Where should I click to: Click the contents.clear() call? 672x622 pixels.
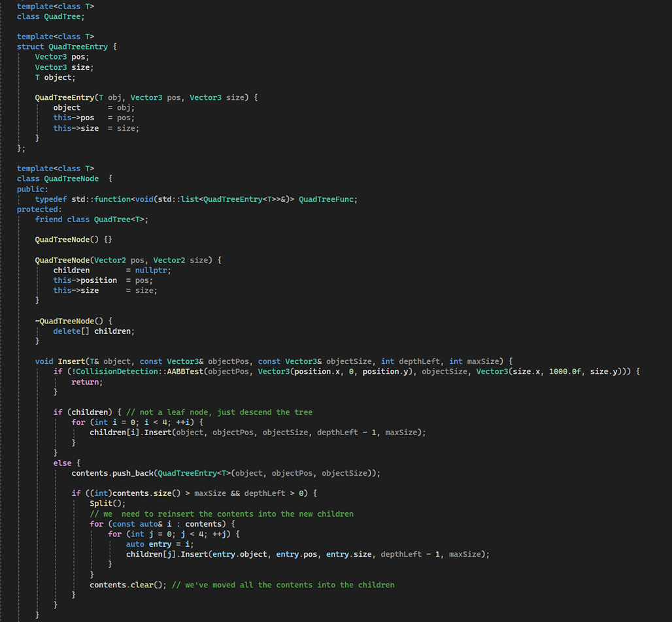(128, 585)
